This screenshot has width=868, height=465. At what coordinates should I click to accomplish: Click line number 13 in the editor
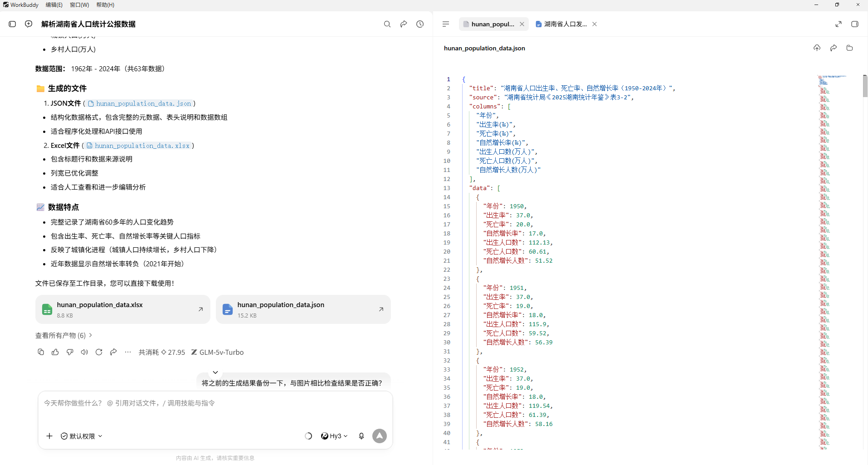[447, 188]
